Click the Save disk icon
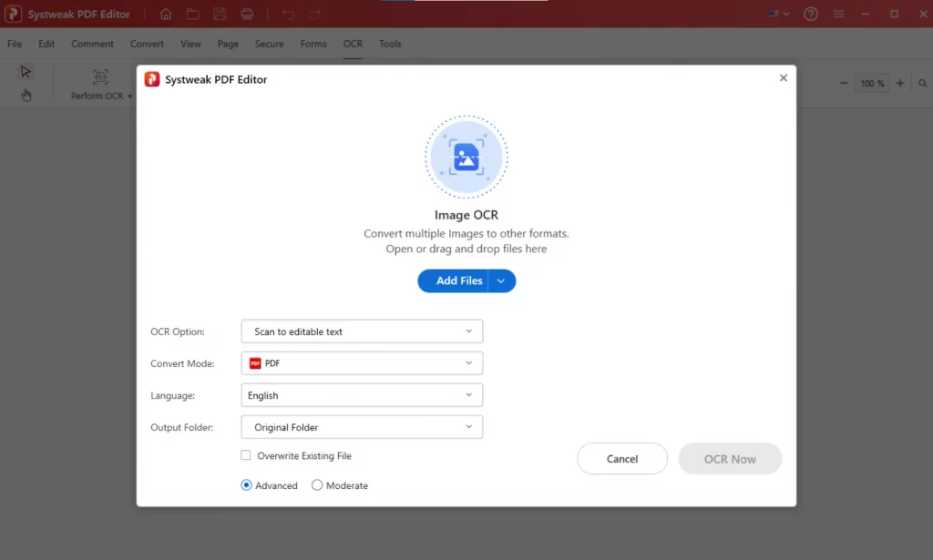 point(220,15)
